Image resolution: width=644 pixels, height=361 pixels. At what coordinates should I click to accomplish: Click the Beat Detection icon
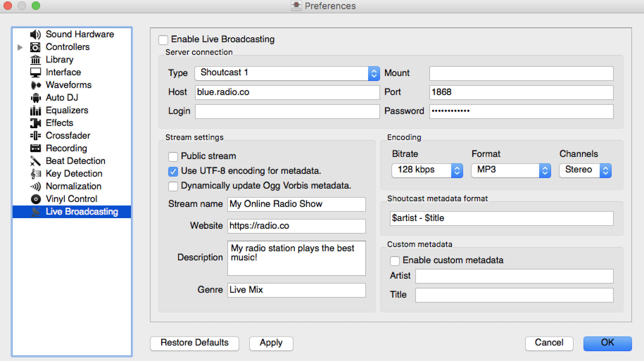pyautogui.click(x=35, y=161)
